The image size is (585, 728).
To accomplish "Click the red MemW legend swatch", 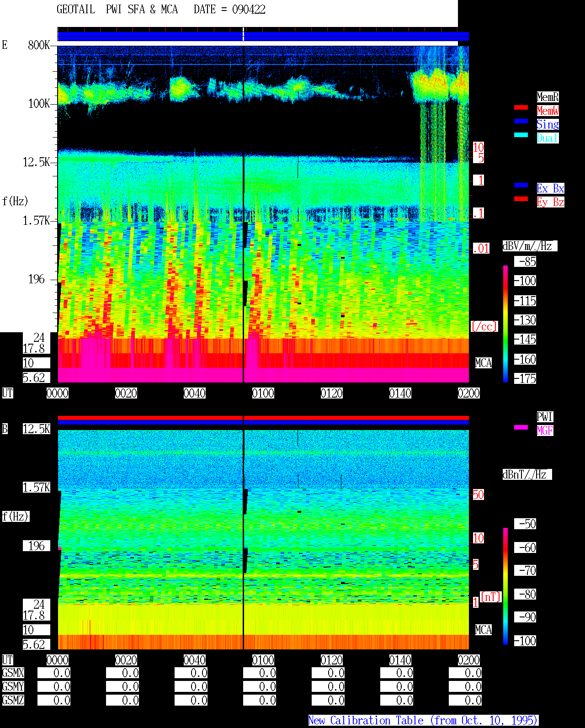I will (521, 107).
